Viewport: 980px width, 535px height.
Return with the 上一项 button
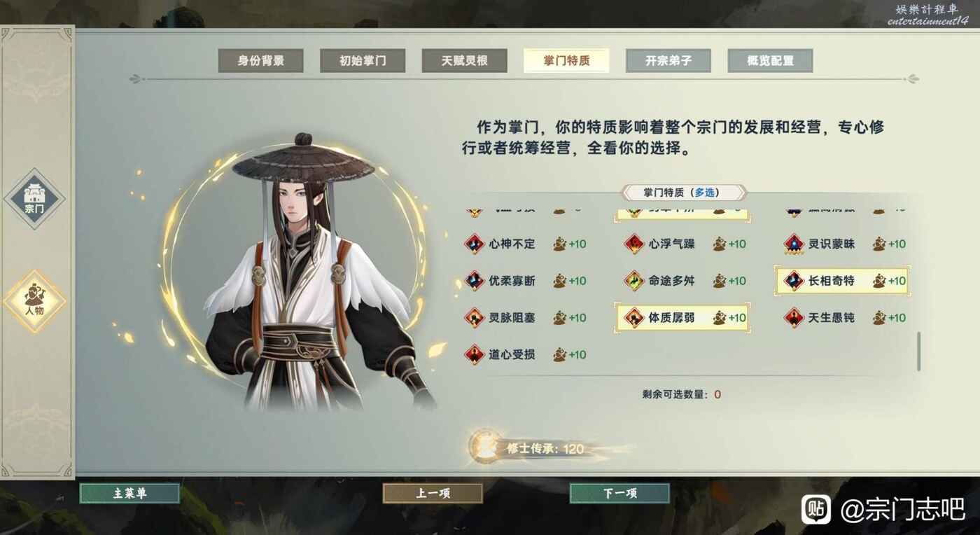433,493
